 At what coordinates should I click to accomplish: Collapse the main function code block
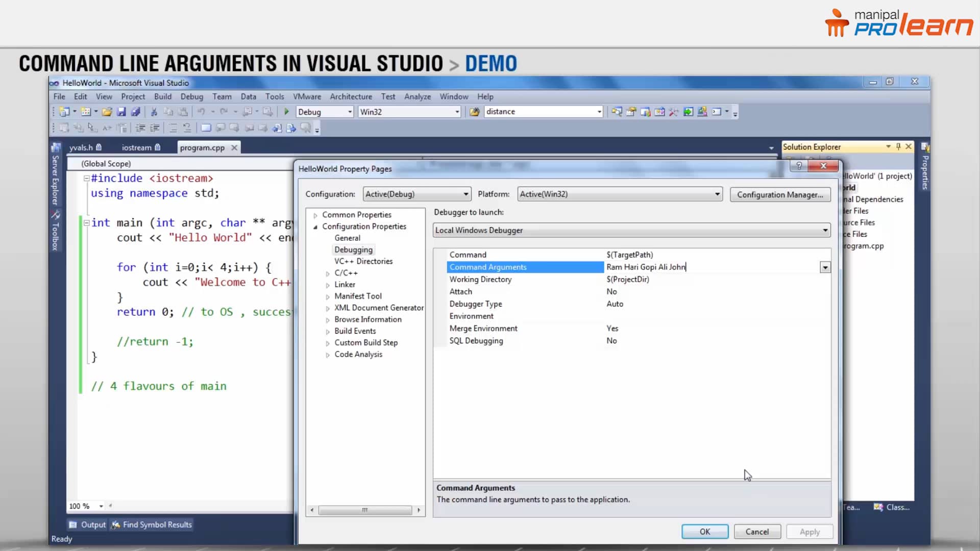(86, 222)
